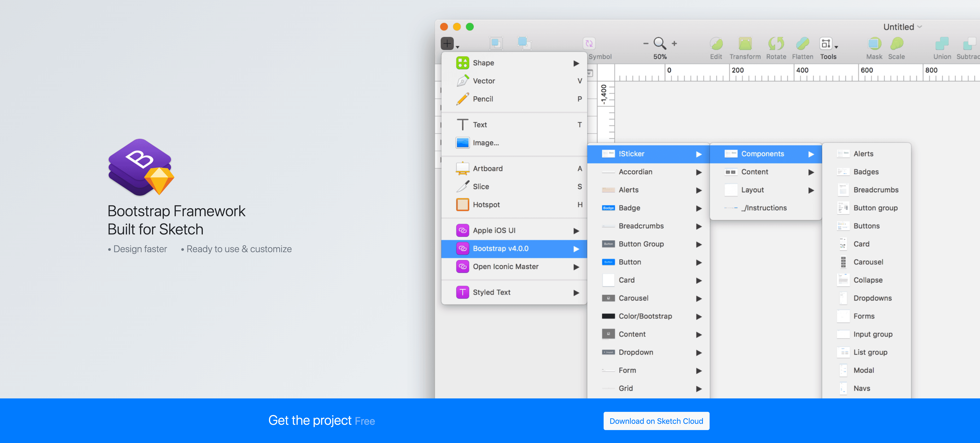This screenshot has width=980, height=443.
Task: Insert the Buttons component sticker
Action: [x=867, y=226]
